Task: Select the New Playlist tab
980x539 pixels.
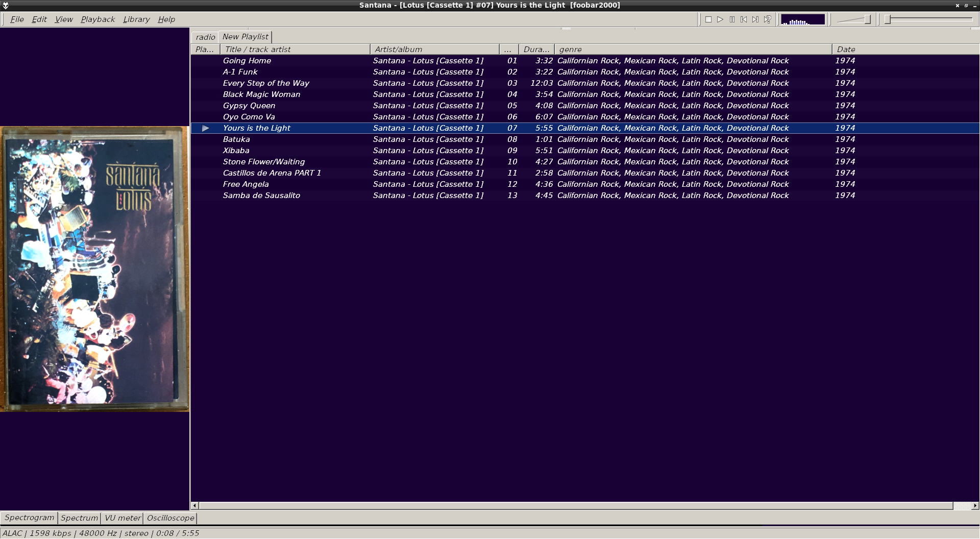Action: click(246, 37)
